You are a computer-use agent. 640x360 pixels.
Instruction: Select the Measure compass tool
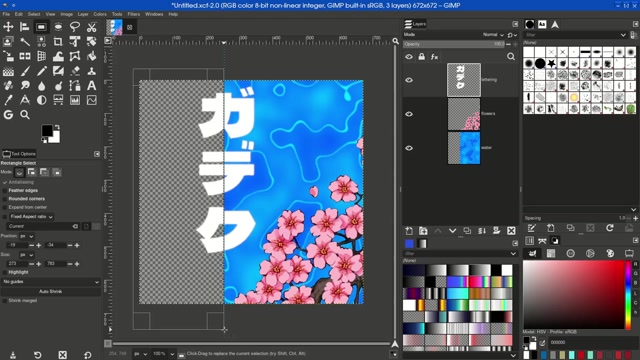click(x=24, y=100)
